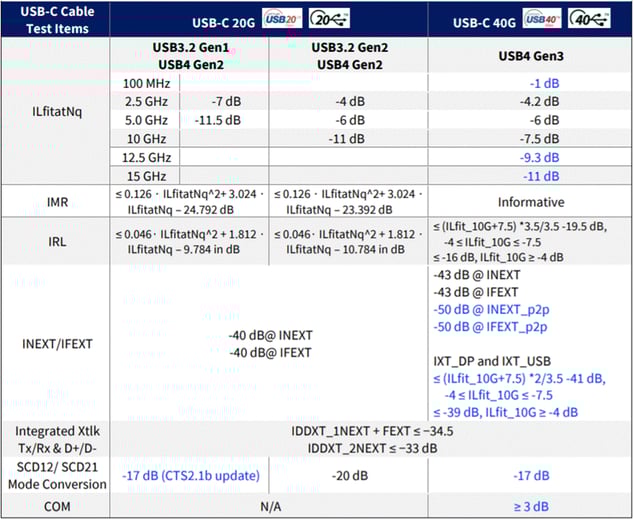Screen dimensions: 634x520
Task: Select the -4 dB Gen2 value
Action: pos(350,101)
